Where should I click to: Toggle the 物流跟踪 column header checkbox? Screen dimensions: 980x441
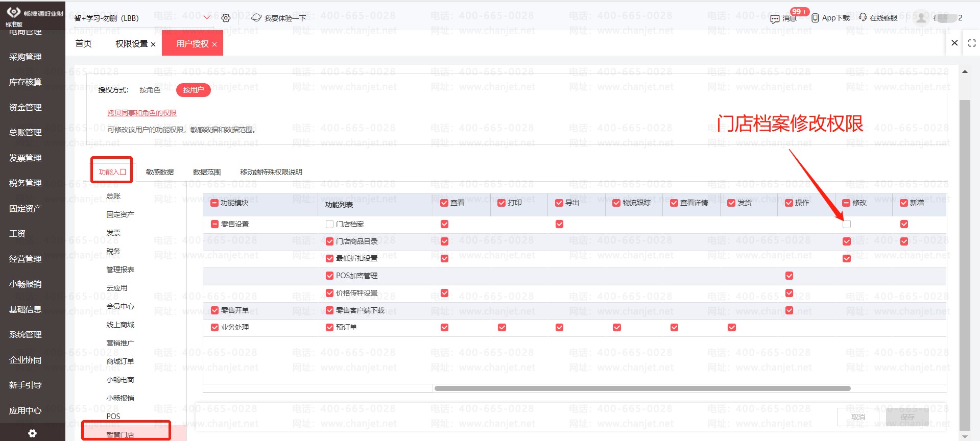[x=616, y=203]
